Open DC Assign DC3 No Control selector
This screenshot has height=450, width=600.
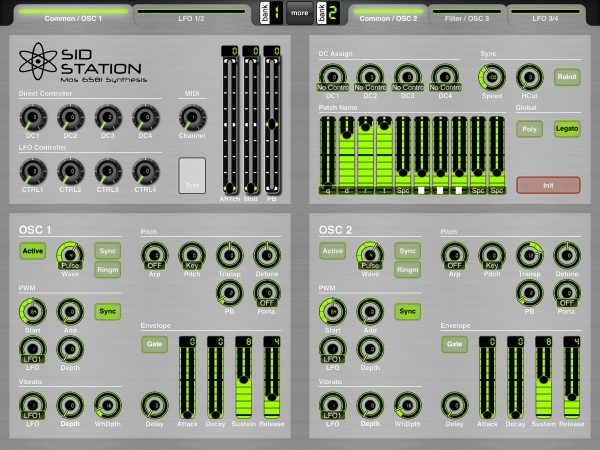pos(408,78)
